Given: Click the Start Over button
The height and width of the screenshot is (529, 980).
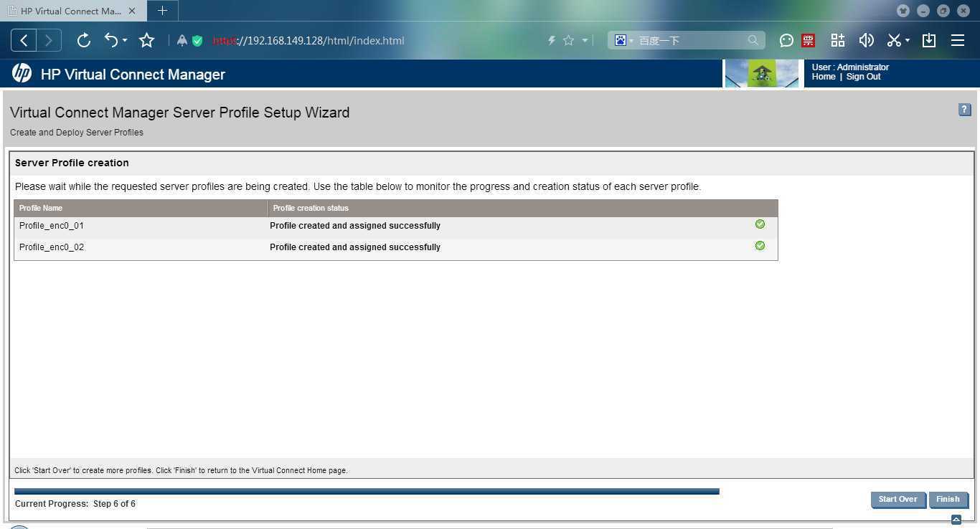Looking at the screenshot, I should pos(897,500).
